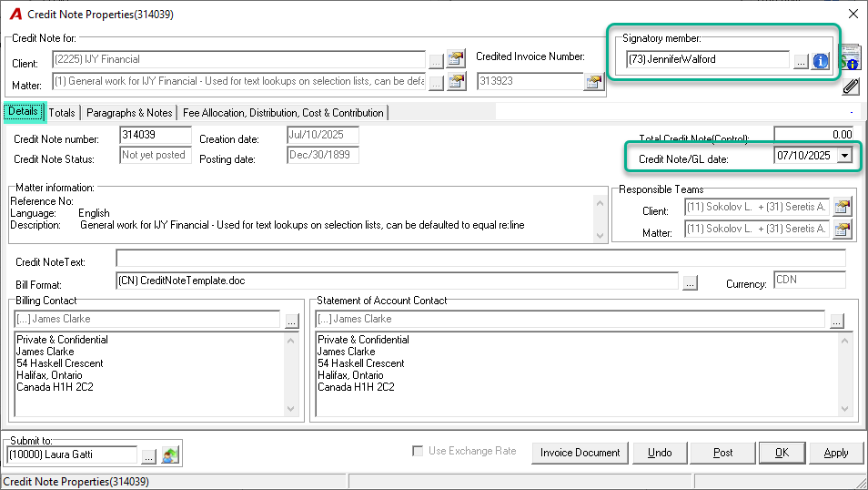Click the signatory member info icon
Image resolution: width=868 pixels, height=490 pixels.
(821, 61)
